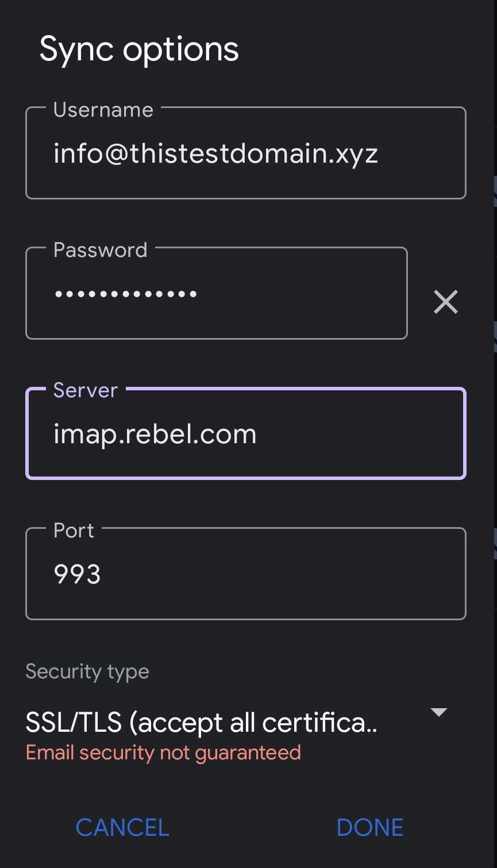Place cursor in info@thistestdomain.xyz text
The image size is (497, 868).
[215, 154]
